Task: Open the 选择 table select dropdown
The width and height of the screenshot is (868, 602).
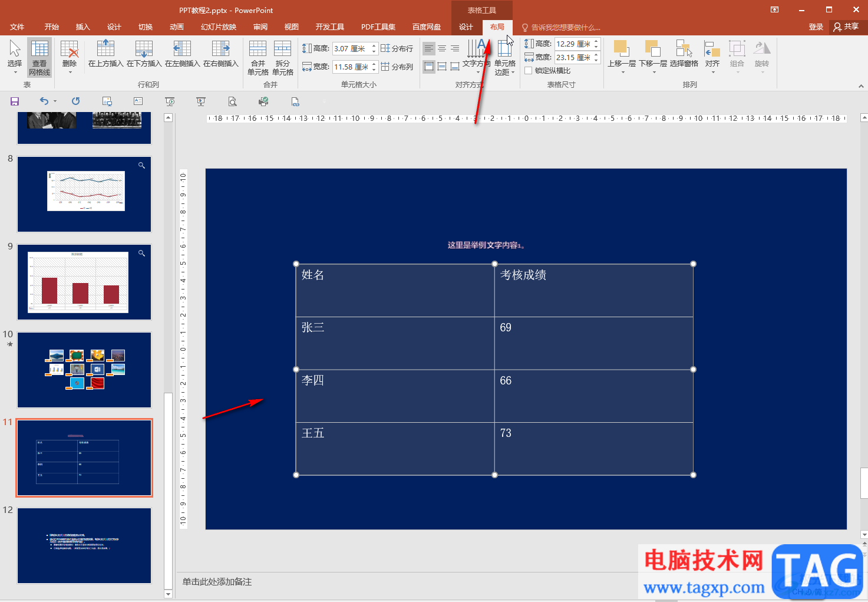Action: click(x=15, y=57)
